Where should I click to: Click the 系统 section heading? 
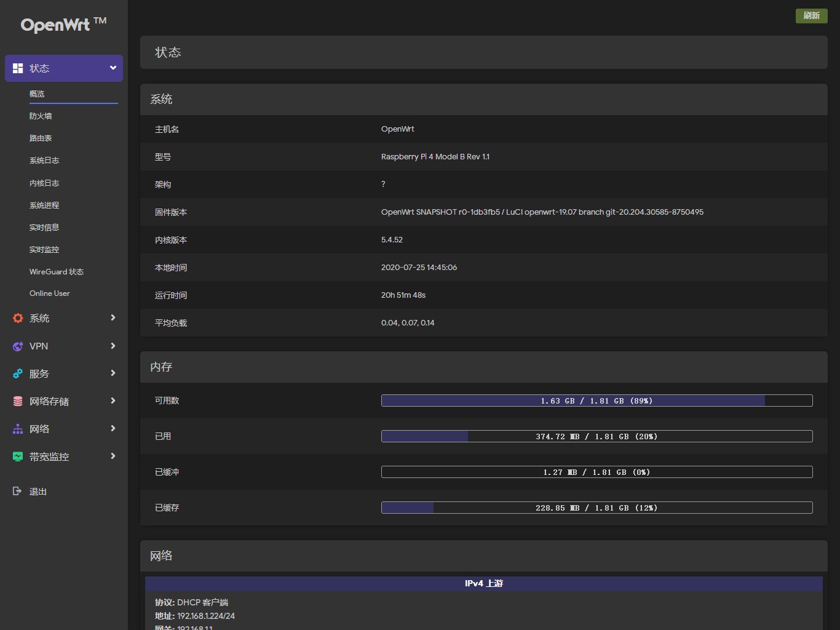(x=161, y=99)
